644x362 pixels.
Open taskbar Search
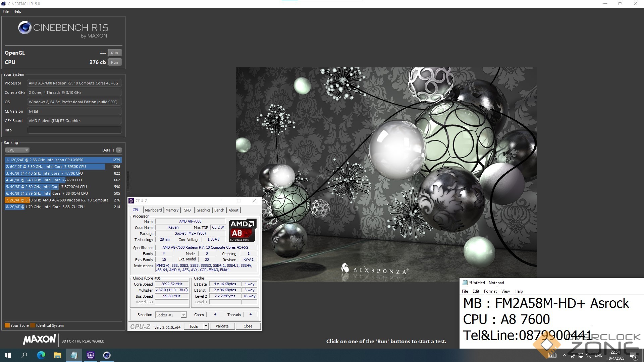24,355
